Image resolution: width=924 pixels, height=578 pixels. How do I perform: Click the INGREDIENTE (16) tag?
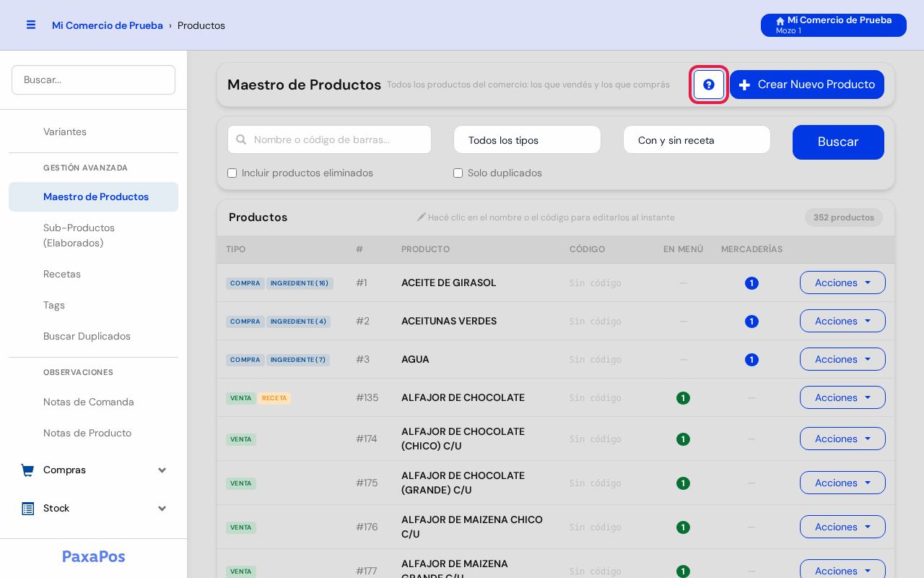click(300, 283)
